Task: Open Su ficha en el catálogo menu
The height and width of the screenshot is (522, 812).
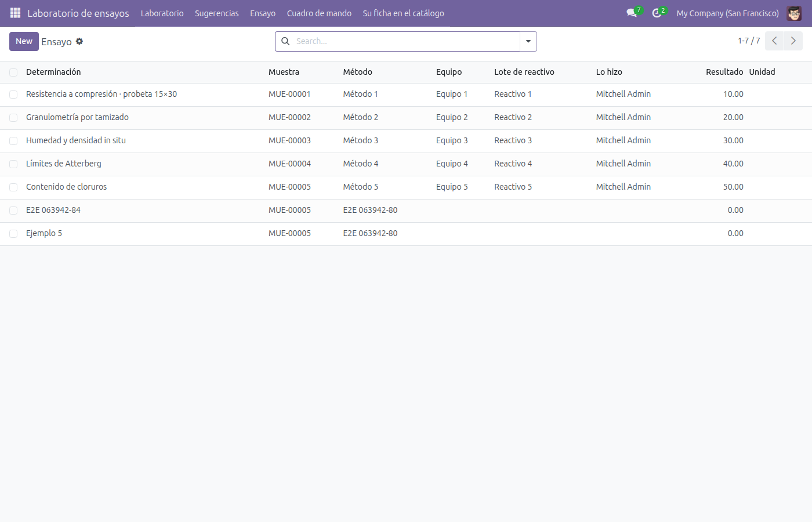Action: pos(404,13)
